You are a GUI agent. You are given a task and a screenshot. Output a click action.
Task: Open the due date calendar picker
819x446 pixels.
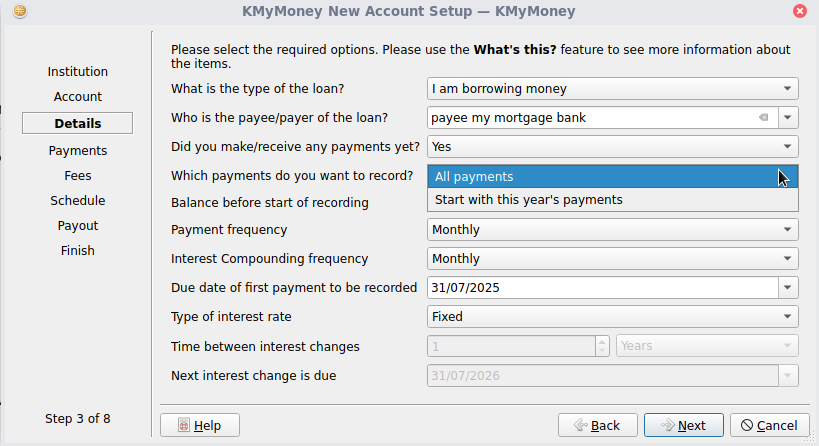click(x=789, y=287)
